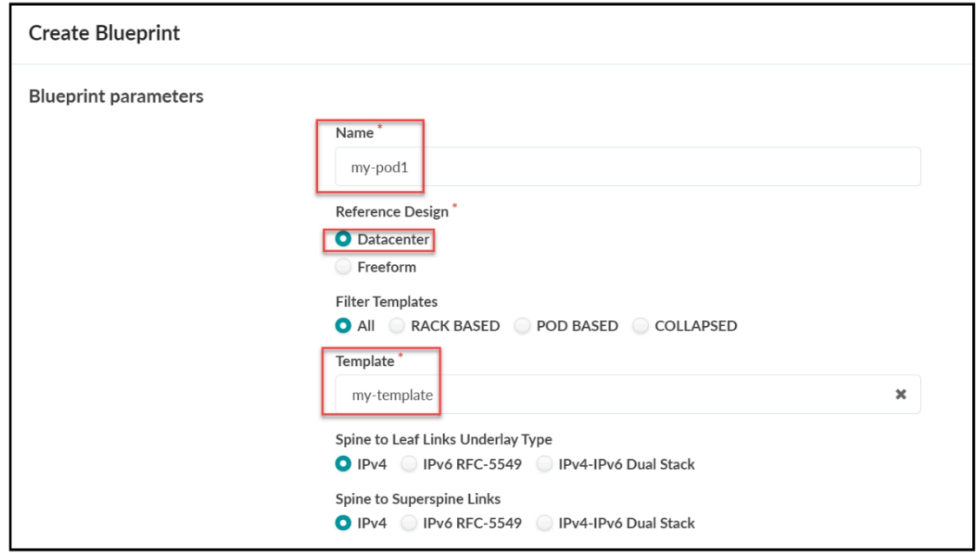Viewport: 980px width, 553px height.
Task: Select IPv4 for Spine to Leaf Links
Action: pyautogui.click(x=343, y=464)
